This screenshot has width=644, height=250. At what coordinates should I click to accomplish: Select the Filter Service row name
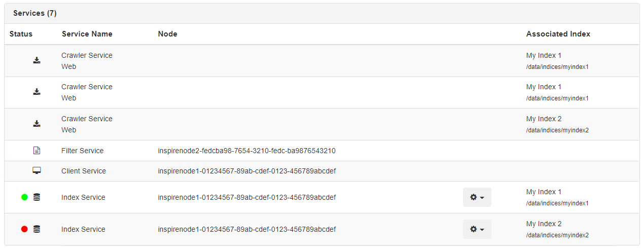82,151
